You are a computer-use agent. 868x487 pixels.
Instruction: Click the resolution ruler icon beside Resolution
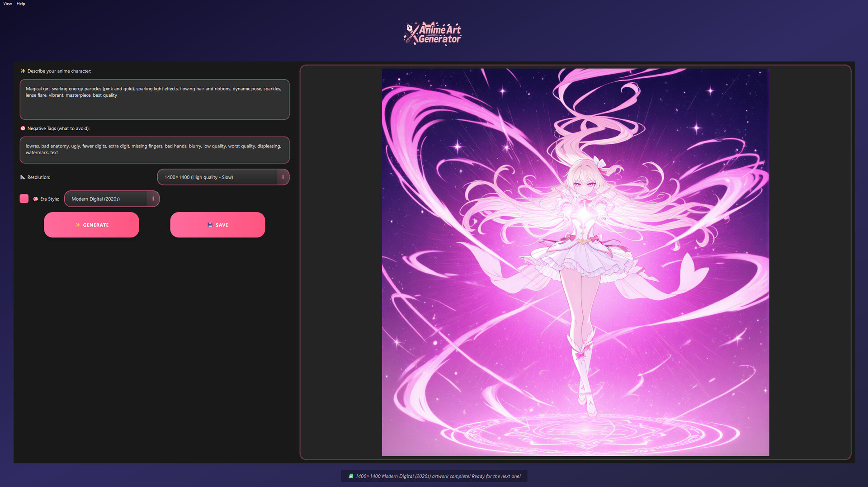pos(23,177)
